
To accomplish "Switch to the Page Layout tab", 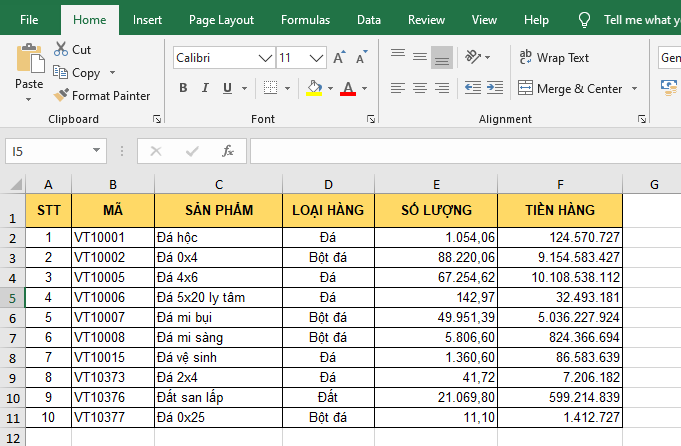I will [221, 19].
